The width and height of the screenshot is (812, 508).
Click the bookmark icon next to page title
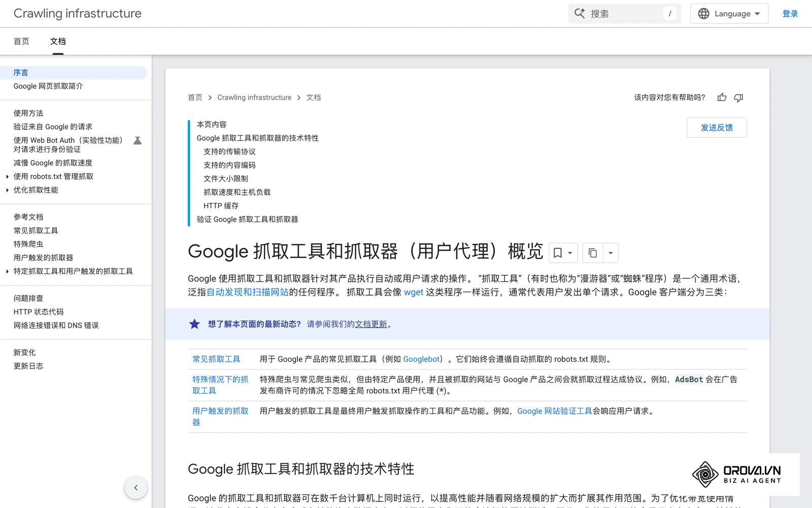point(557,253)
